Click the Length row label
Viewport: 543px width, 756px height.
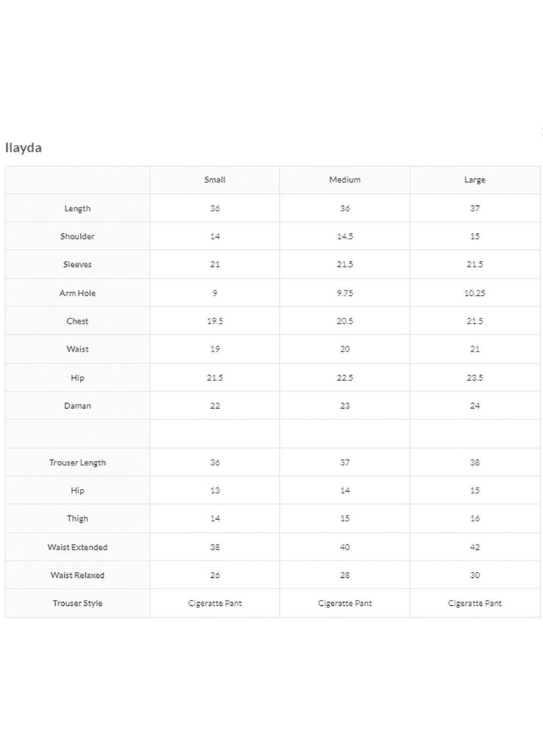pyautogui.click(x=78, y=208)
